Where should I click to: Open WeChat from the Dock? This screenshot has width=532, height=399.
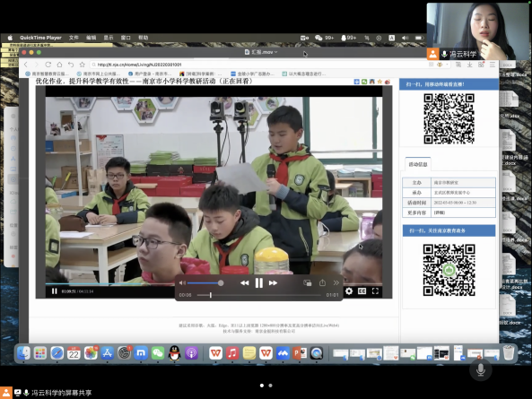point(158,353)
